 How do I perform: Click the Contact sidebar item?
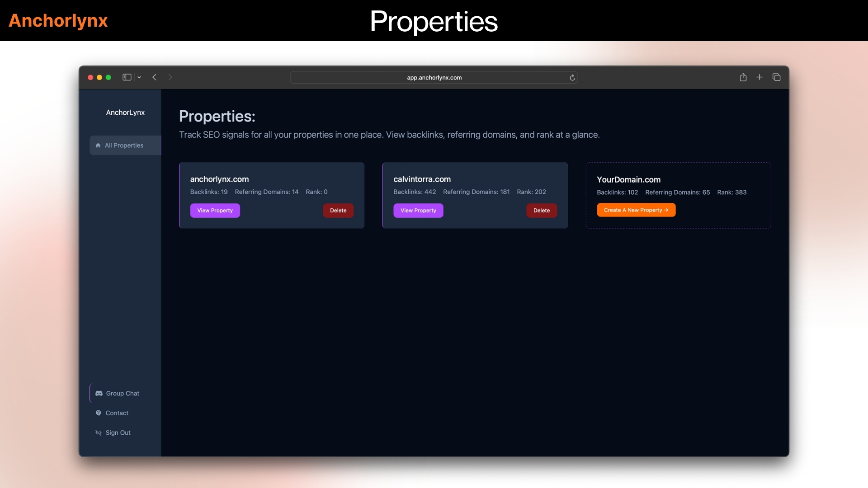117,413
